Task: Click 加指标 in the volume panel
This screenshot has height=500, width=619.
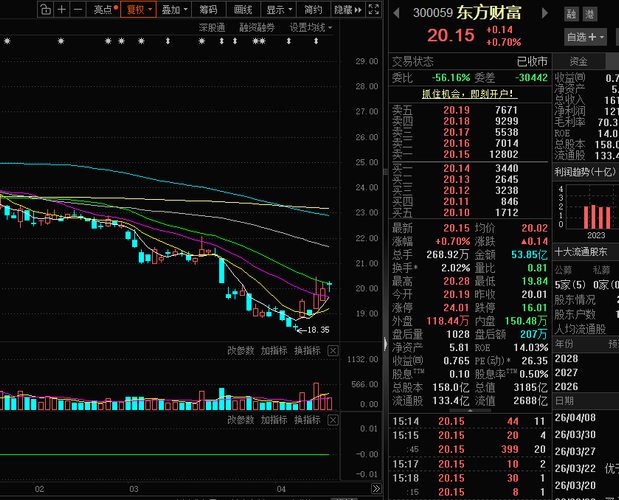Action: [x=274, y=350]
